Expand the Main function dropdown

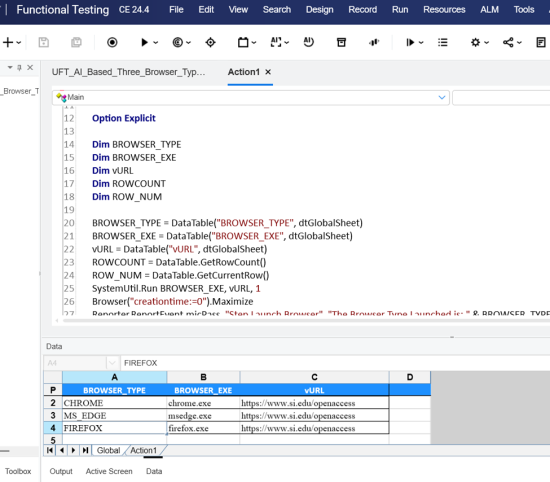442,97
